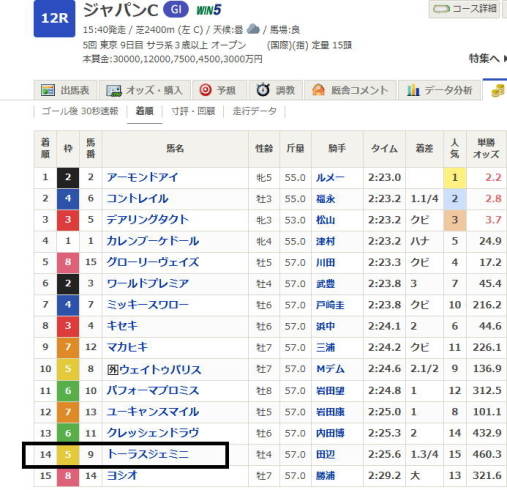Switch to the 厩舎コメント tab
This screenshot has height=490, width=507.
point(350,90)
